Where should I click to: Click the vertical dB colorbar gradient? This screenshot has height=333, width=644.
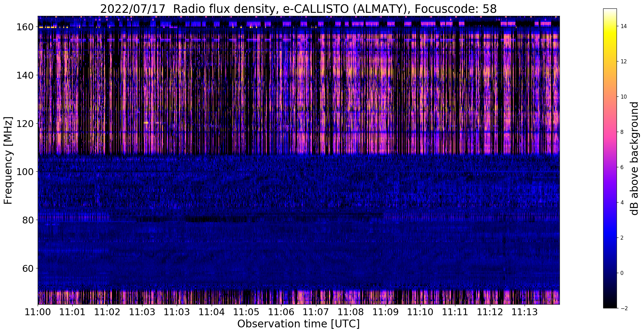[x=610, y=158]
